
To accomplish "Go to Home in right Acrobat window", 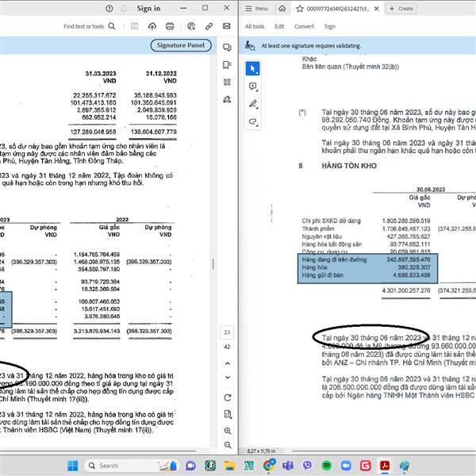I will (282, 9).
